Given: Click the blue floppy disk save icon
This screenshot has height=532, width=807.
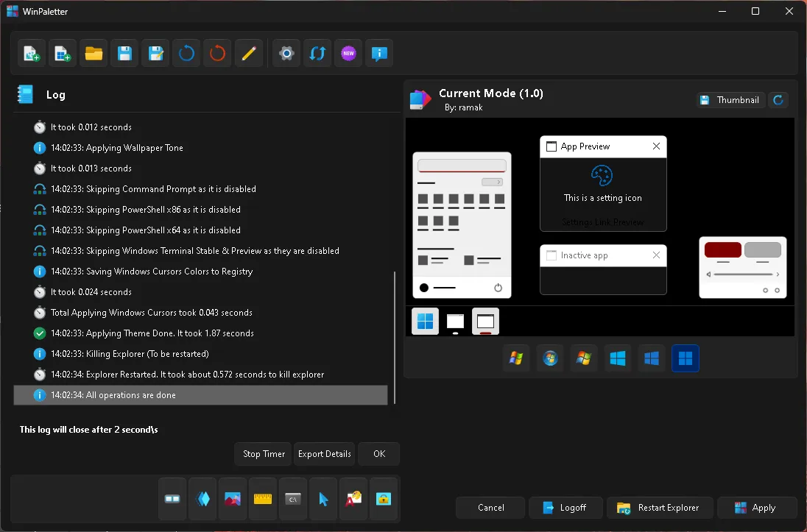Looking at the screenshot, I should pyautogui.click(x=124, y=54).
